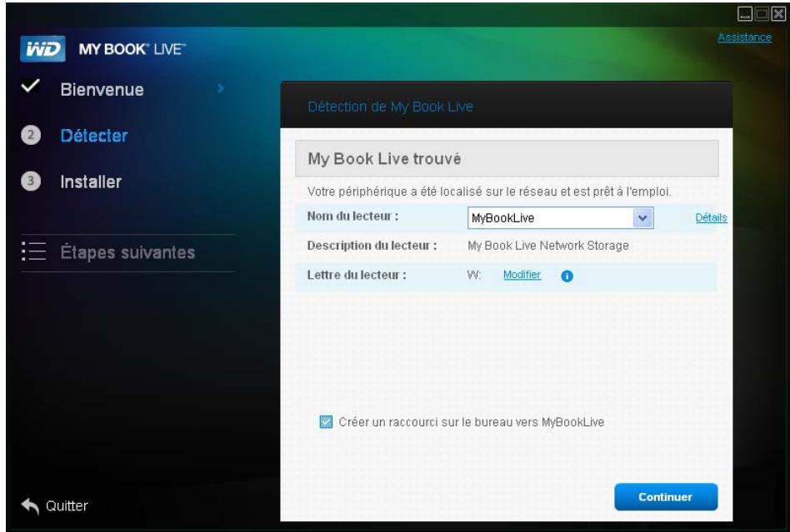Click the Étapes suivantes list icon

coord(34,251)
